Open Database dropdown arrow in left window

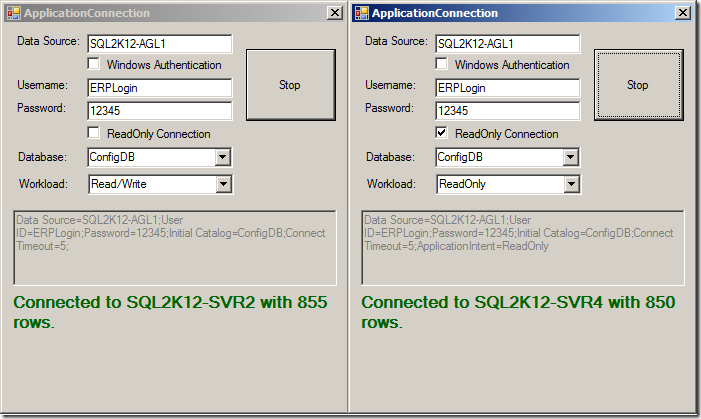point(223,157)
